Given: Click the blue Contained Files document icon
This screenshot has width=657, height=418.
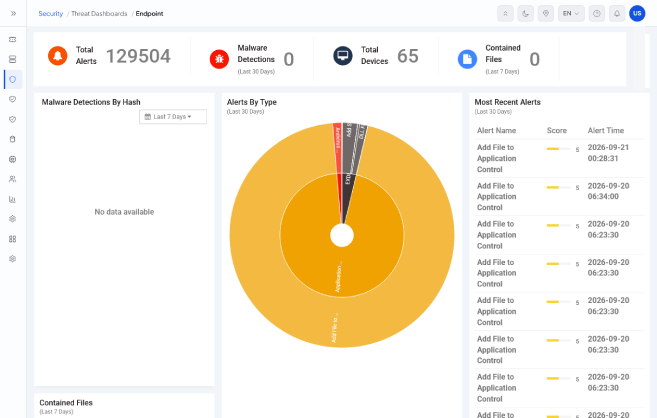Looking at the screenshot, I should (x=467, y=59).
